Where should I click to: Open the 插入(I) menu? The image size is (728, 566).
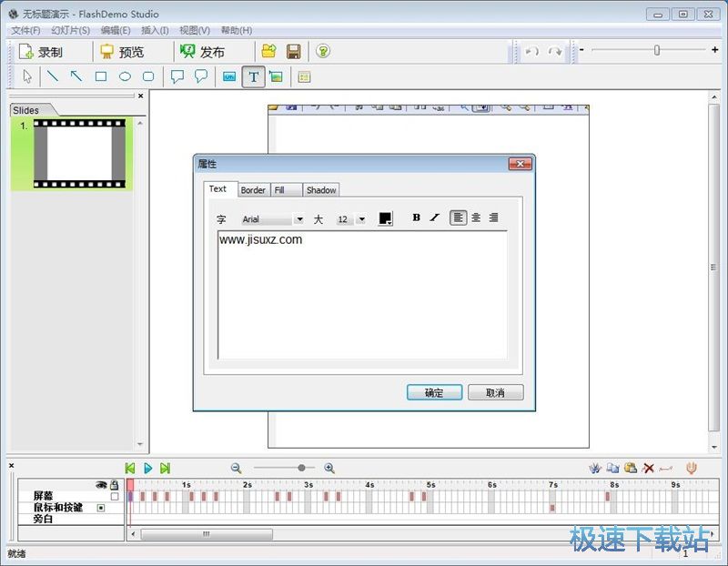[x=155, y=30]
